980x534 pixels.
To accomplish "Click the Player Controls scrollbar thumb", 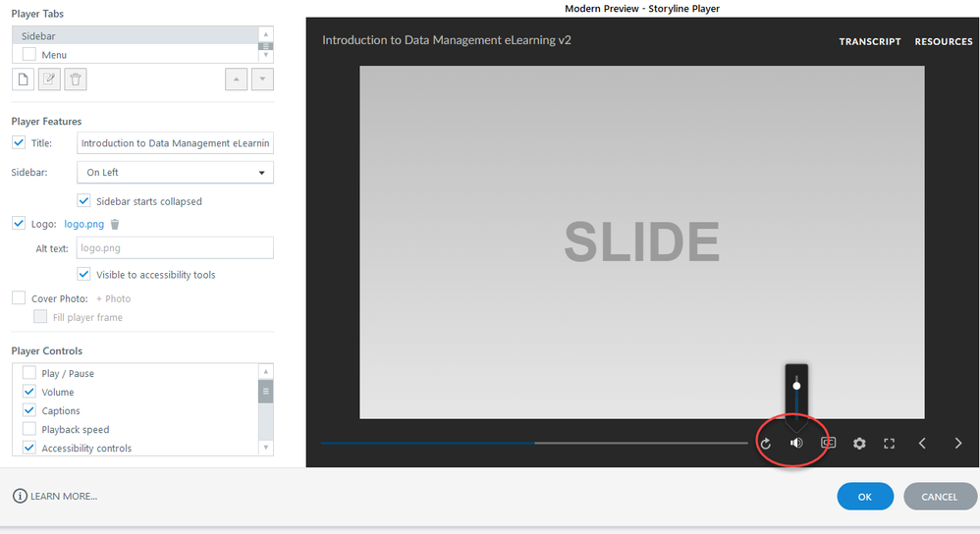I will pyautogui.click(x=266, y=392).
